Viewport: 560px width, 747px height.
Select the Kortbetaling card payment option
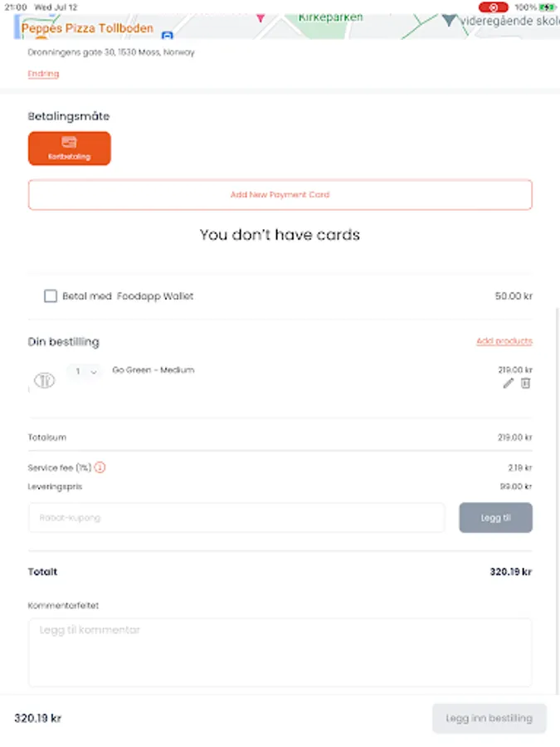coord(70,149)
